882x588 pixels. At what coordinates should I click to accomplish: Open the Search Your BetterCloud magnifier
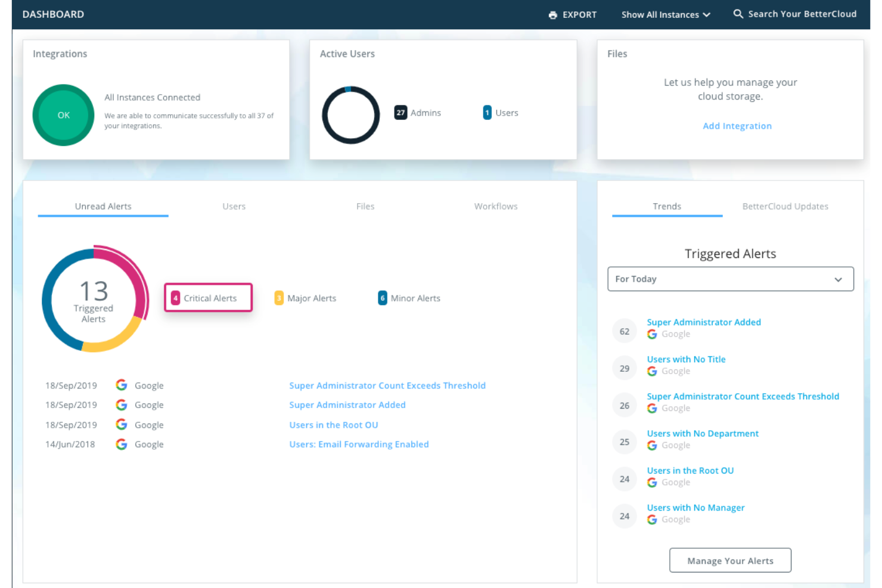pyautogui.click(x=738, y=14)
